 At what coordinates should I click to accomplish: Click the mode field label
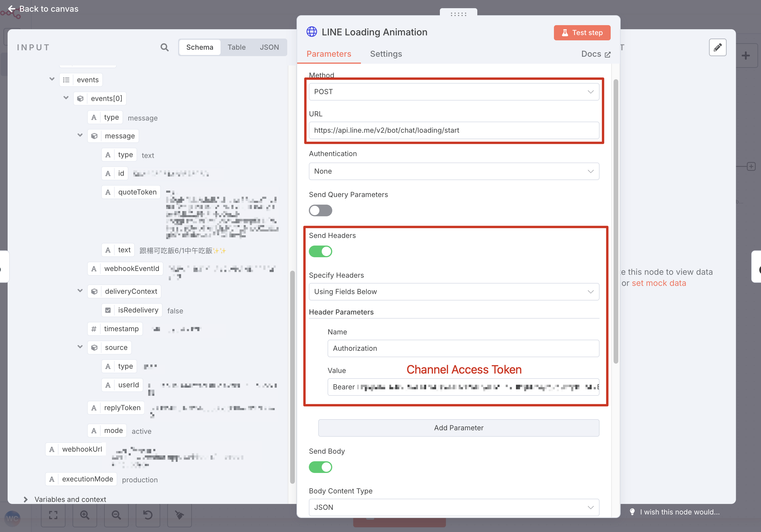(x=113, y=431)
